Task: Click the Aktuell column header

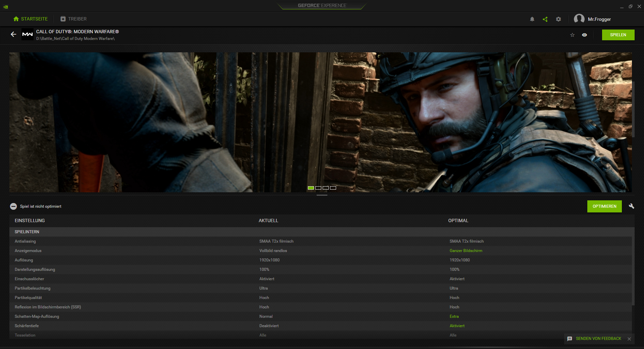Action: click(x=268, y=220)
